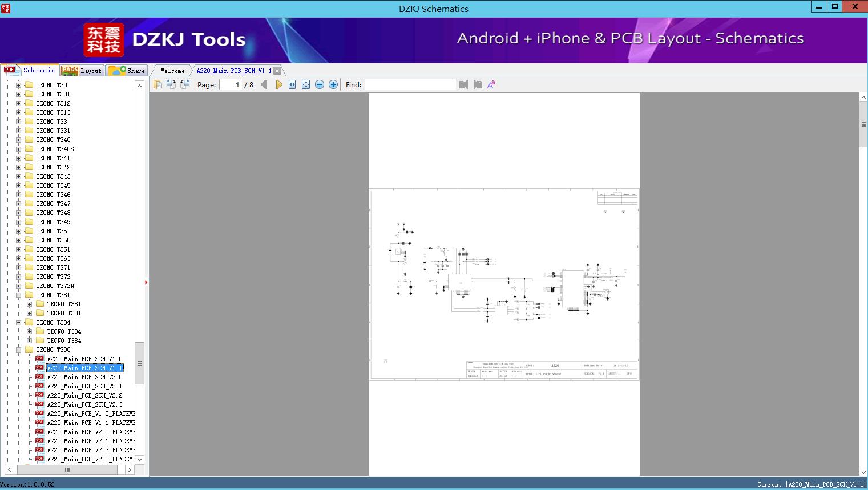Document view scroll down arrow
This screenshot has height=490, width=868.
[863, 472]
